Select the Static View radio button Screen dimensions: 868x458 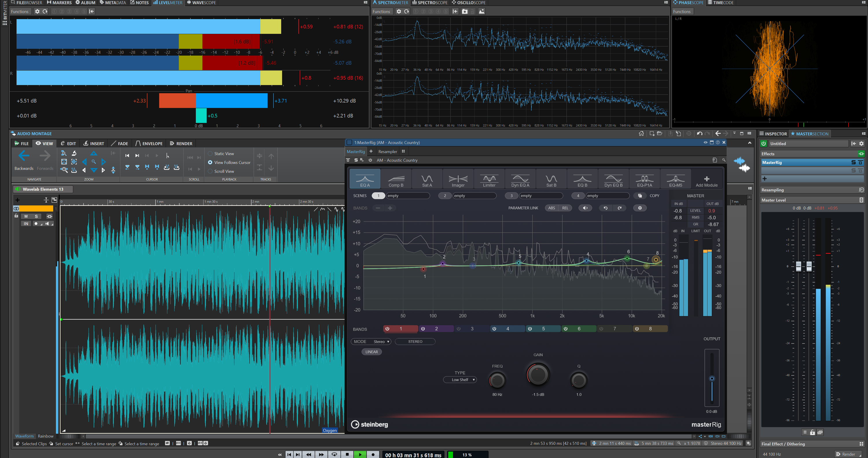(211, 154)
